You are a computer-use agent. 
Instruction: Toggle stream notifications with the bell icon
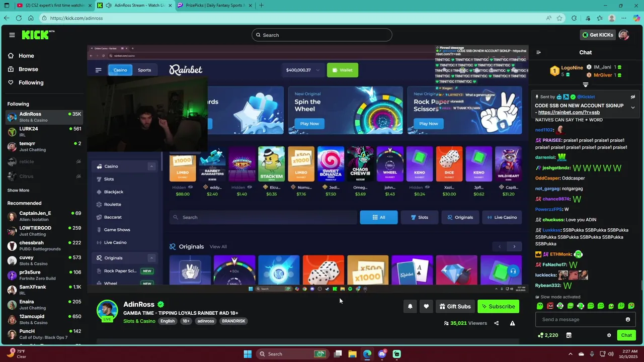410,306
